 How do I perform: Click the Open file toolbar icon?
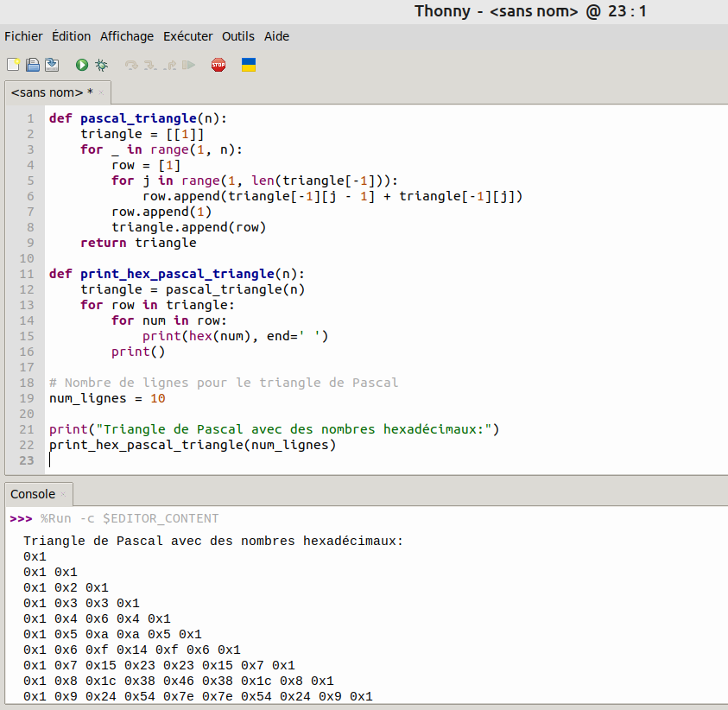33,65
